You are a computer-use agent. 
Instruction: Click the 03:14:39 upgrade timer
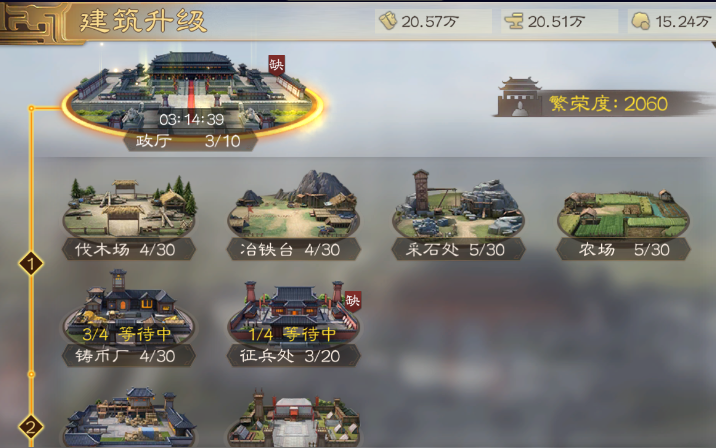(x=191, y=120)
